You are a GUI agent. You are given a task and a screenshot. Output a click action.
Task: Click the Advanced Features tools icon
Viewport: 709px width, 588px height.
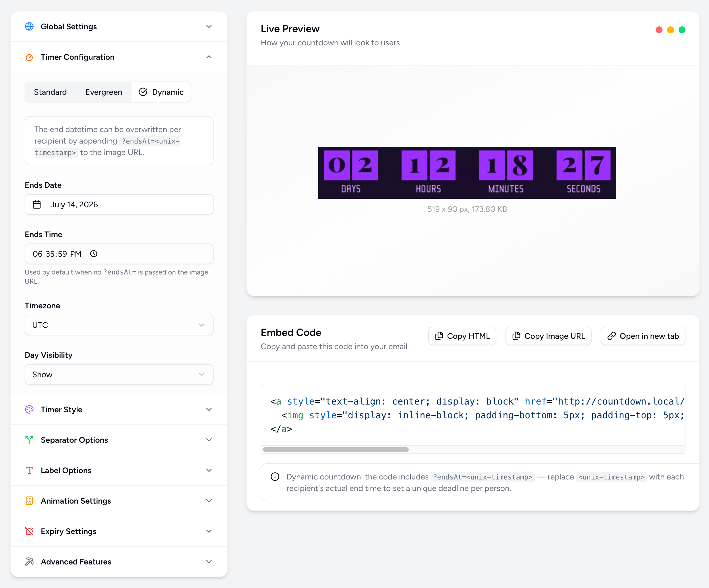pyautogui.click(x=29, y=561)
